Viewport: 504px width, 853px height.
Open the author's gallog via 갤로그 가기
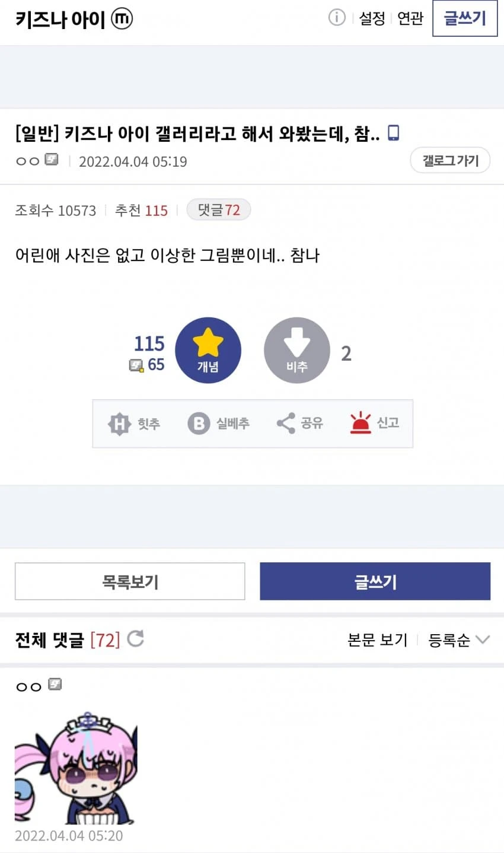coord(450,160)
